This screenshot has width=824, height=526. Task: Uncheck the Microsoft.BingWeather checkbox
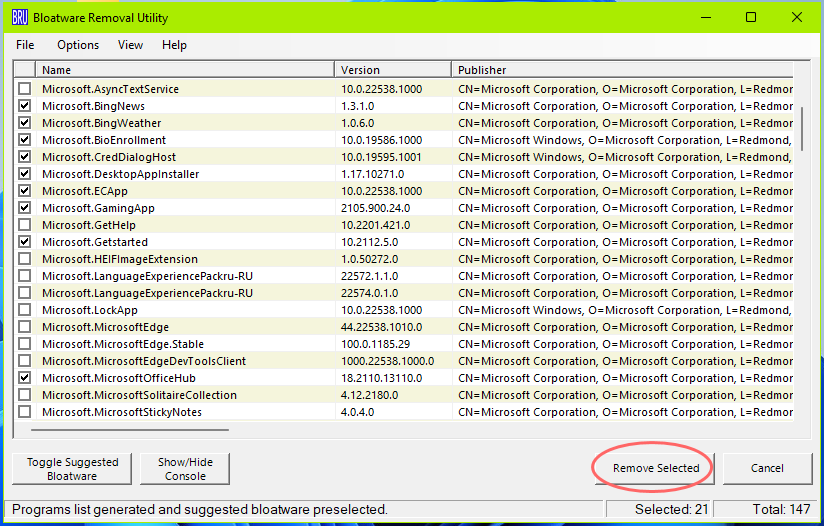pos(24,123)
